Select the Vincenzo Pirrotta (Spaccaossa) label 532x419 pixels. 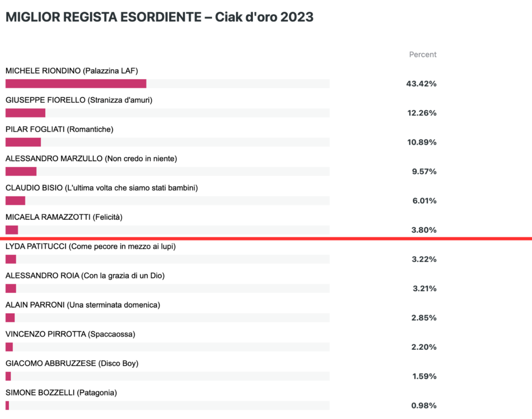click(70, 334)
